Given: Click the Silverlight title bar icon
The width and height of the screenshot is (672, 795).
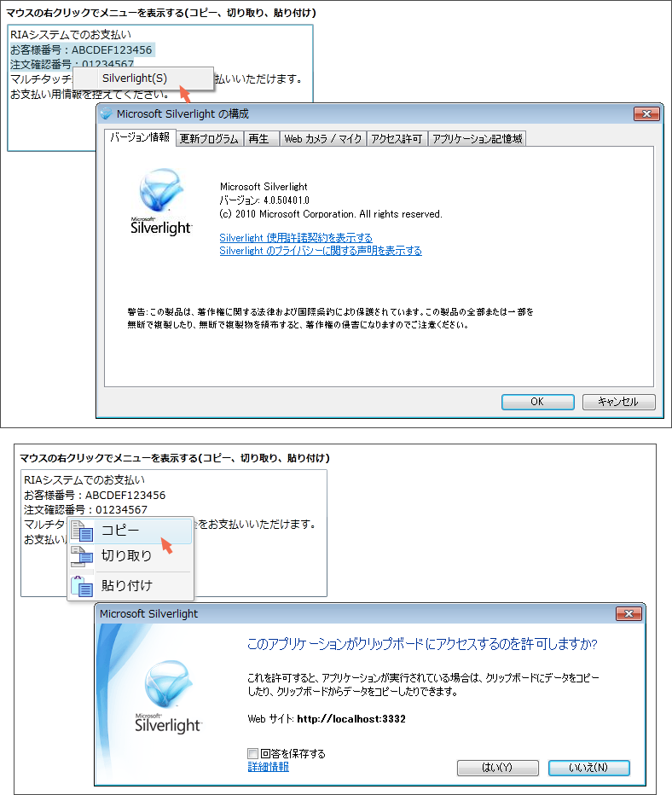Looking at the screenshot, I should point(106,113).
